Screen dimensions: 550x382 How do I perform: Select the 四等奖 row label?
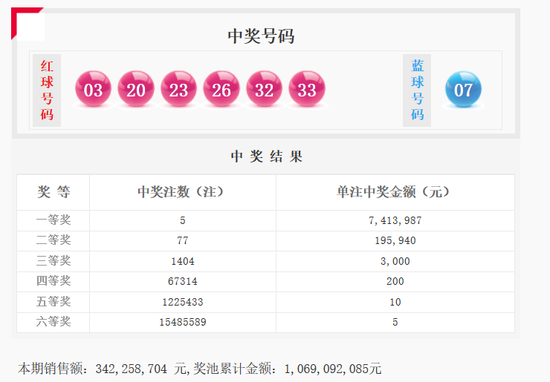click(53, 281)
